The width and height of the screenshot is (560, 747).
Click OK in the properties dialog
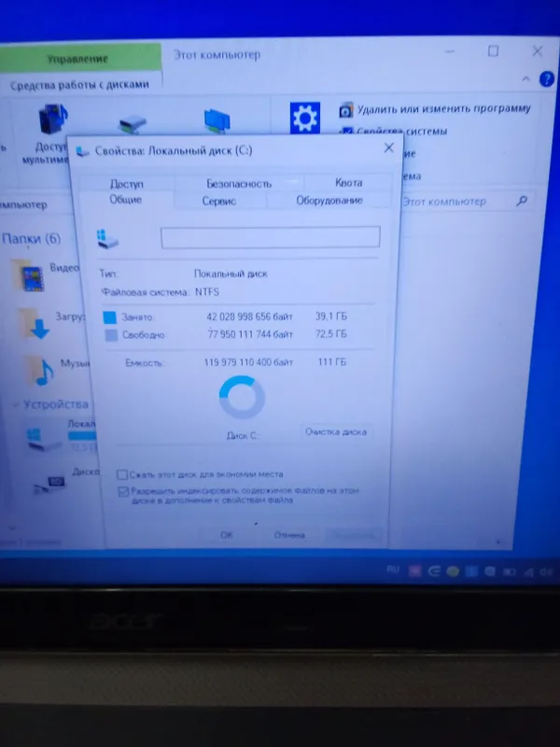click(227, 535)
